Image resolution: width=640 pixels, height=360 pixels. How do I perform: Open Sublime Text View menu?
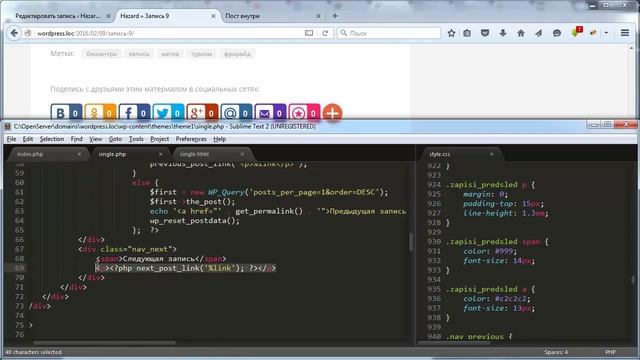pyautogui.click(x=96, y=139)
